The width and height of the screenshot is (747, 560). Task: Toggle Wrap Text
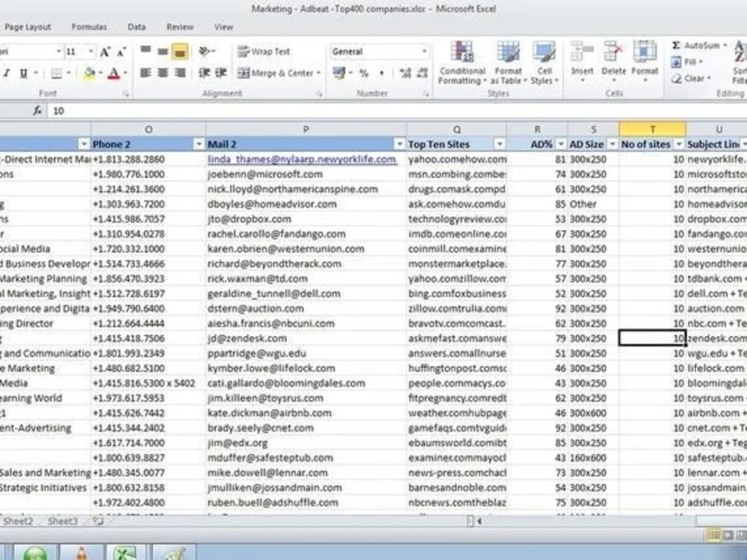tap(264, 52)
